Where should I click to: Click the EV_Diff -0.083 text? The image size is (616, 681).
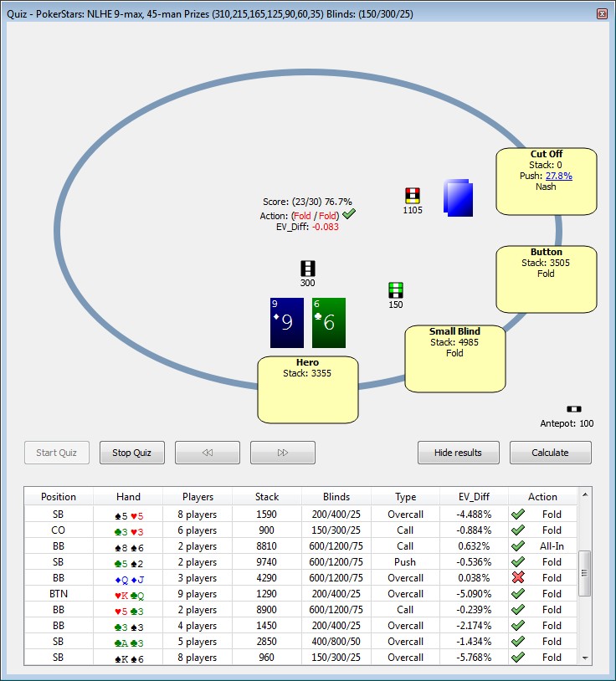tap(307, 227)
